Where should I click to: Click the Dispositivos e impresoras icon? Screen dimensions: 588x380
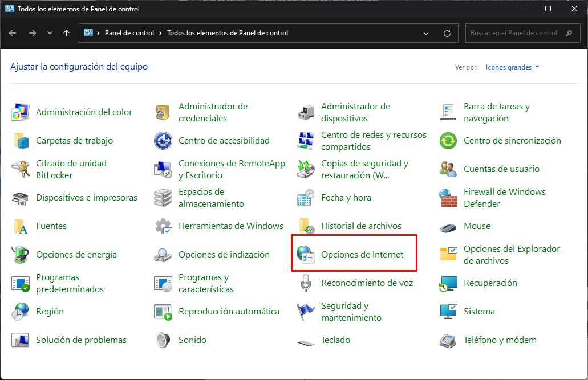(21, 198)
